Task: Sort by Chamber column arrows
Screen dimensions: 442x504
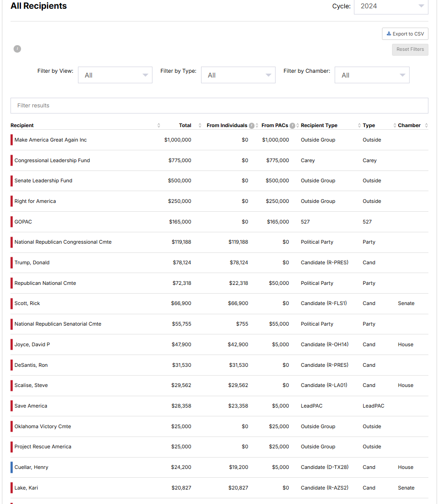Action: pyautogui.click(x=426, y=126)
